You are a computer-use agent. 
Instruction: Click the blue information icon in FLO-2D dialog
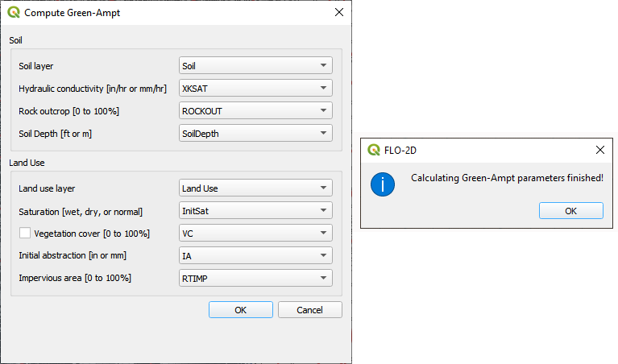pos(382,184)
